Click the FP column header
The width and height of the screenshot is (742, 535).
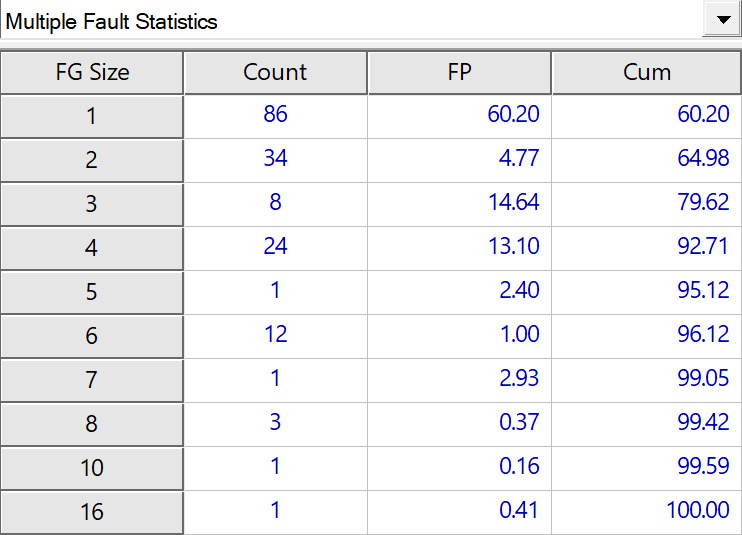459,73
